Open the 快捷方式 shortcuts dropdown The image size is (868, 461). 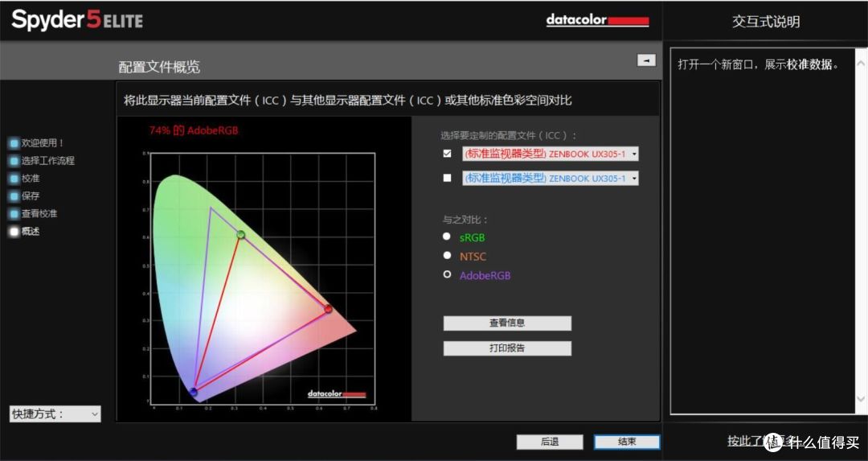click(x=55, y=414)
